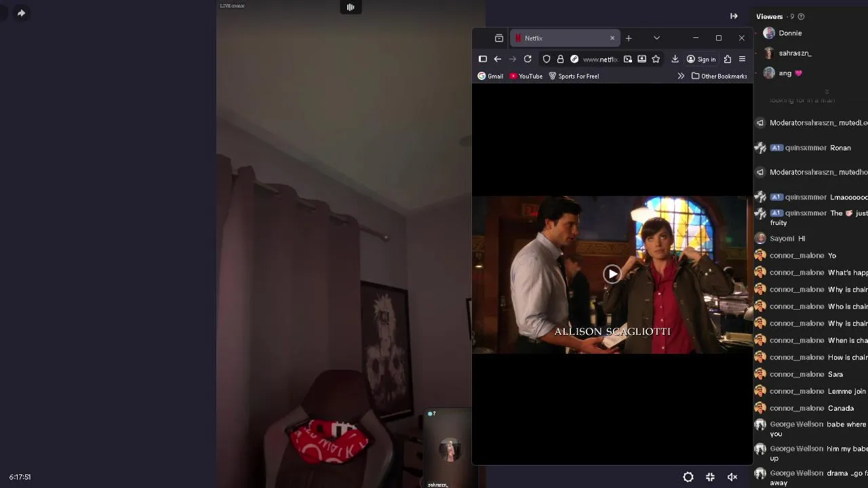
Task: Go forward in the browser
Action: pyautogui.click(x=513, y=59)
